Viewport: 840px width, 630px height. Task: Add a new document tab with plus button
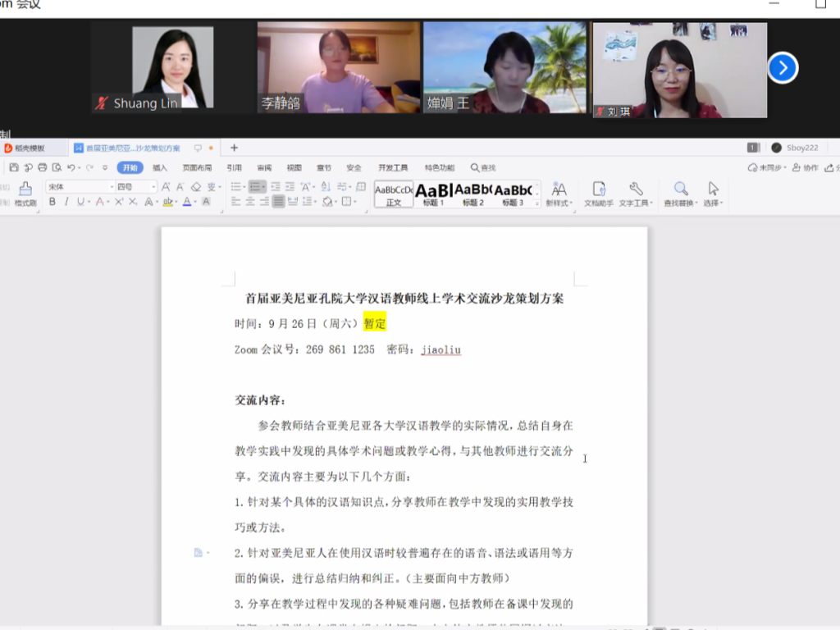tap(234, 148)
